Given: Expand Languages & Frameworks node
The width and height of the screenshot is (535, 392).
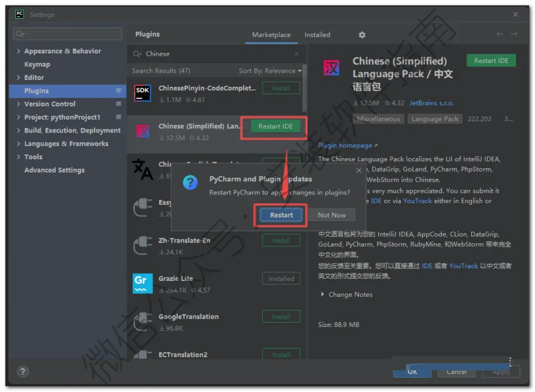Looking at the screenshot, I should [x=18, y=144].
